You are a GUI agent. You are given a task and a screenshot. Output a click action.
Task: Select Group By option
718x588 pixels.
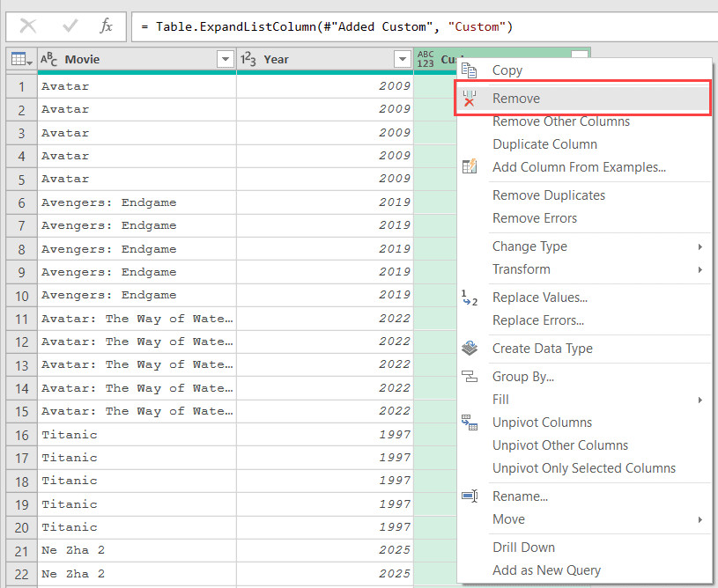[523, 377]
